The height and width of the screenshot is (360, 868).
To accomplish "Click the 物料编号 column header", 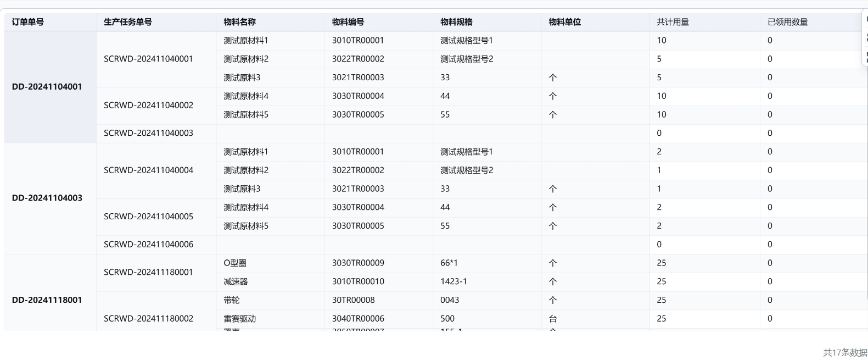I will click(348, 22).
